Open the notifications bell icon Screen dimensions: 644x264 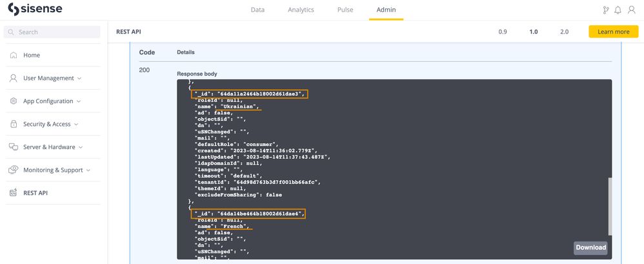[618, 10]
